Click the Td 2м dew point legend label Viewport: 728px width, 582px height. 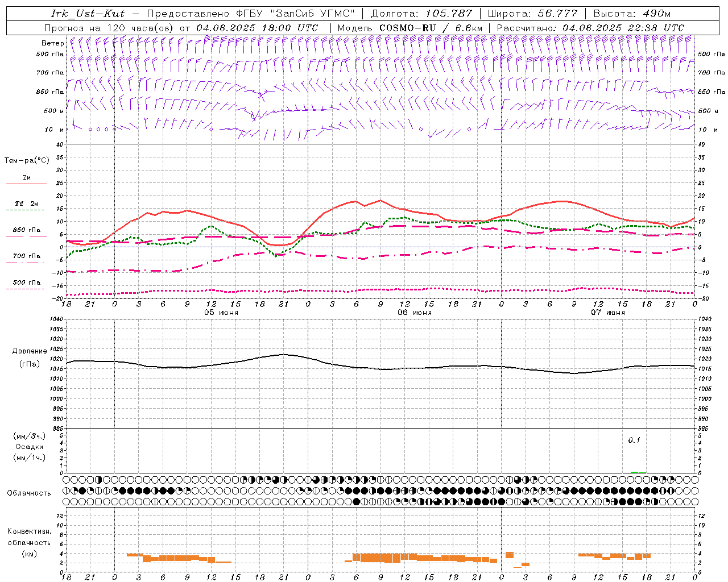27,203
